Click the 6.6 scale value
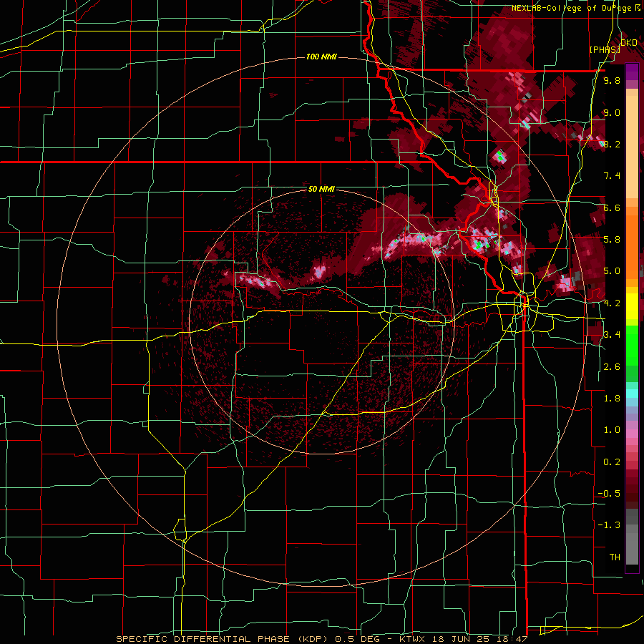Image resolution: width=644 pixels, height=644 pixels. (x=612, y=208)
